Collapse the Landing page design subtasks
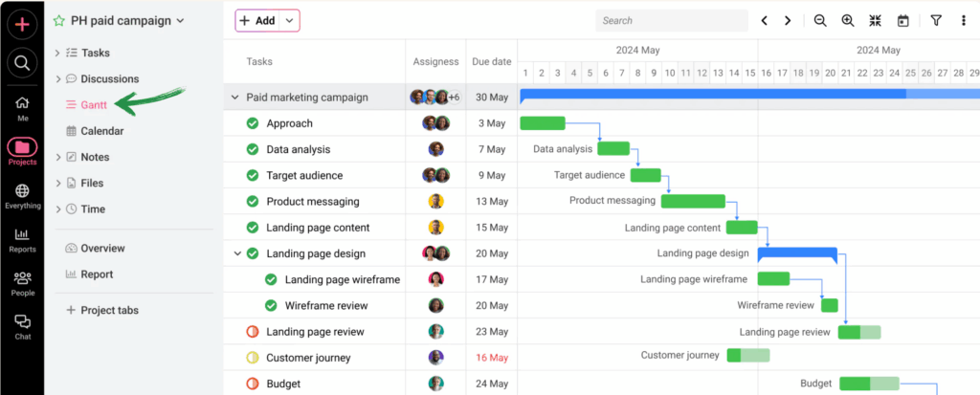Screen dimensions: 980x395 click(237, 253)
